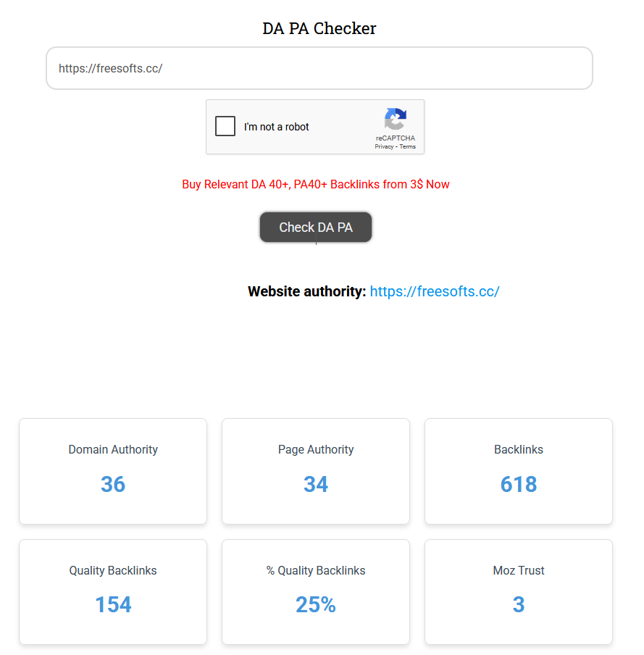Check the "I'm not a robot" checkbox
The image size is (644, 655).
[x=225, y=126]
